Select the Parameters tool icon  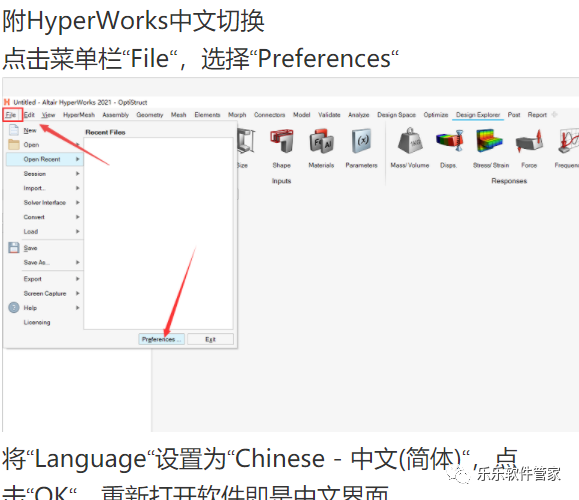pyautogui.click(x=361, y=141)
